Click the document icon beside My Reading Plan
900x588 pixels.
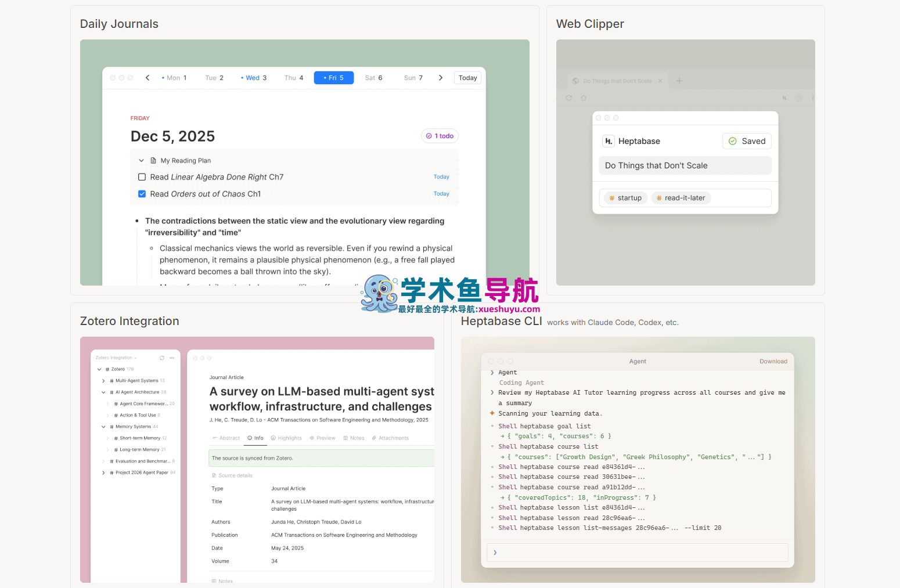point(153,161)
